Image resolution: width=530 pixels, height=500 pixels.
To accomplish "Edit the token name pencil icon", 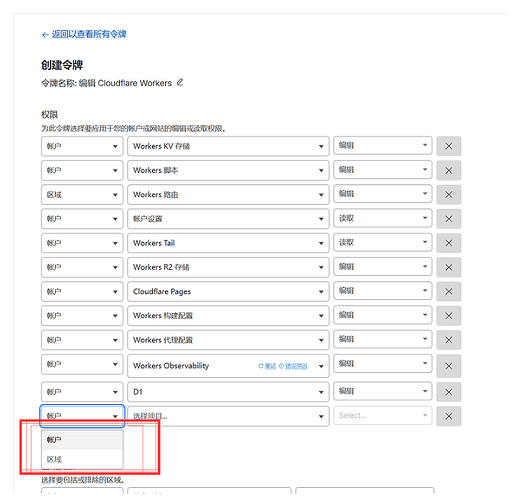I will point(180,82).
